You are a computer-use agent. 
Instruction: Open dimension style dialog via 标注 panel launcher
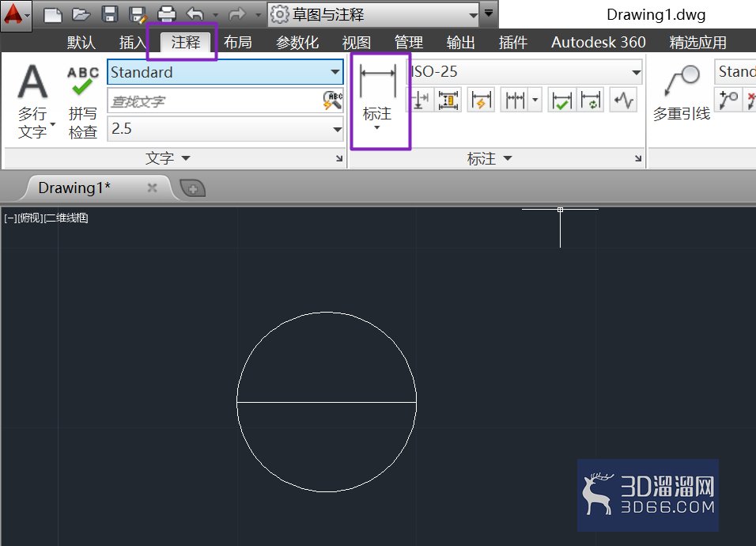click(x=638, y=158)
